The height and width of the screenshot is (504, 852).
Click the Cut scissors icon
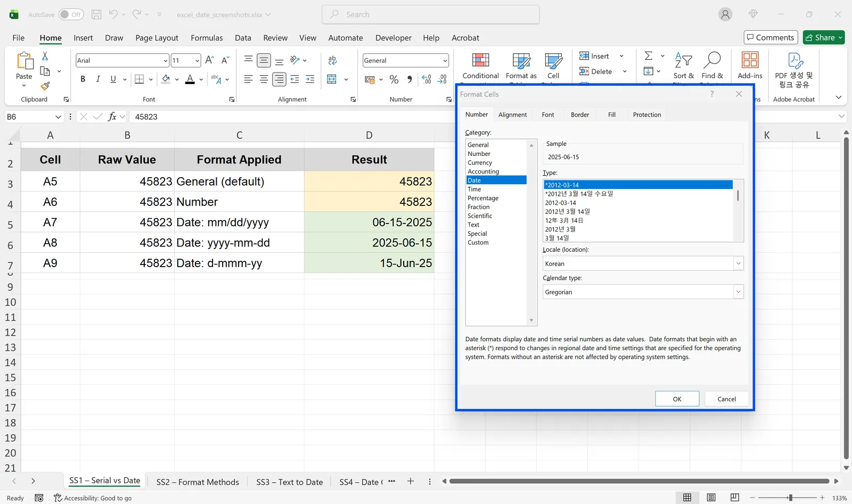point(45,56)
